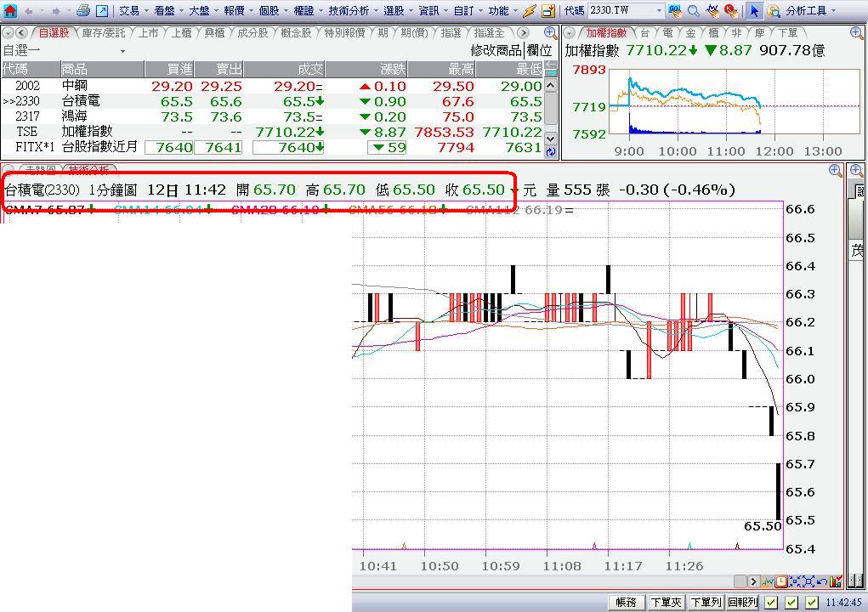
Task: Click the globe magnifier icon before 分析工具
Action: [x=774, y=10]
